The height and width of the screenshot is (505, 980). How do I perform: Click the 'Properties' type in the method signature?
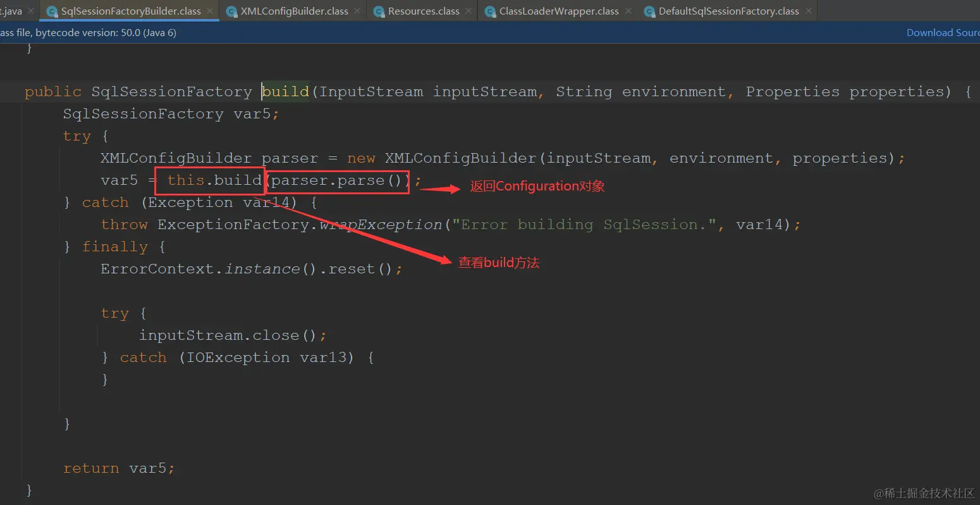tap(793, 92)
